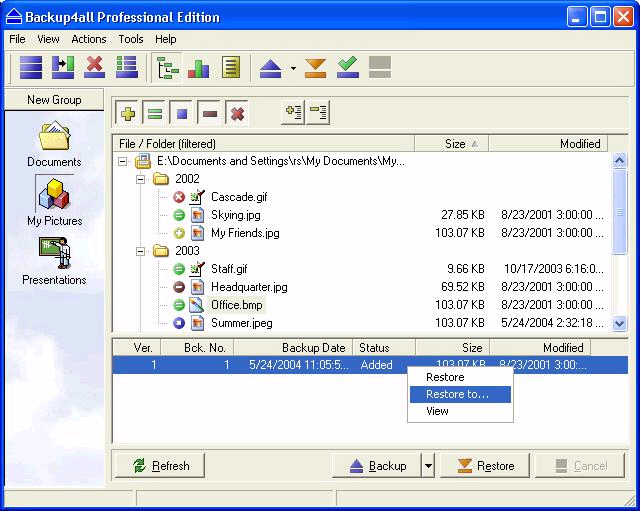The width and height of the screenshot is (641, 512).
Task: Click the bottom Backup button
Action: [x=377, y=465]
